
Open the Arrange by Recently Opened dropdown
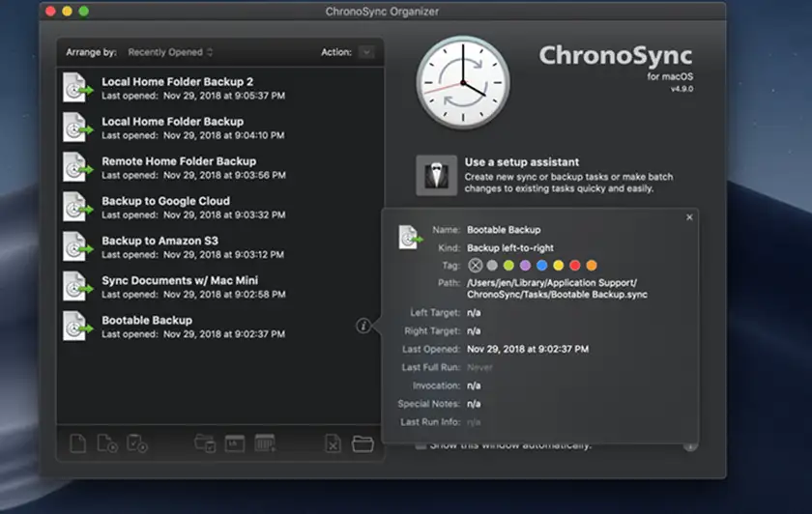point(170,52)
